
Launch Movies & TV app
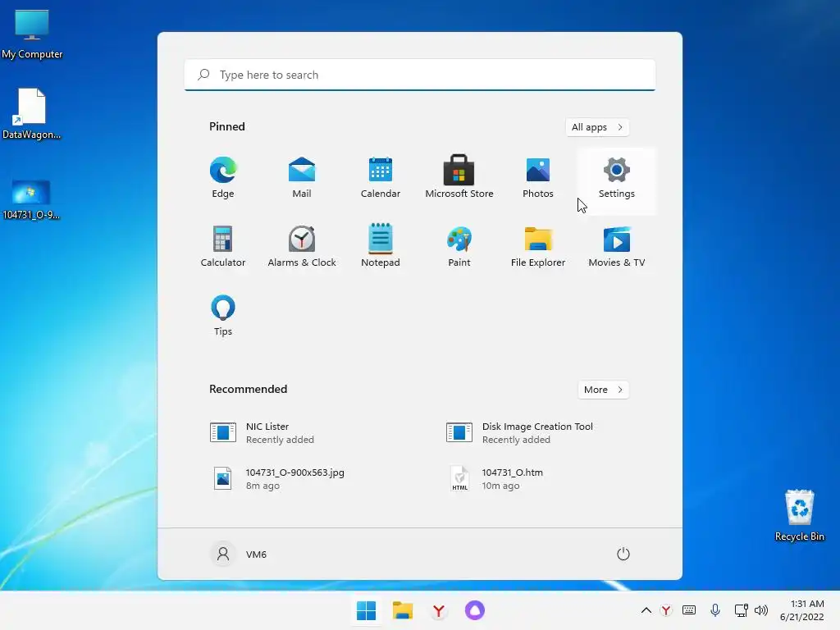tap(617, 246)
